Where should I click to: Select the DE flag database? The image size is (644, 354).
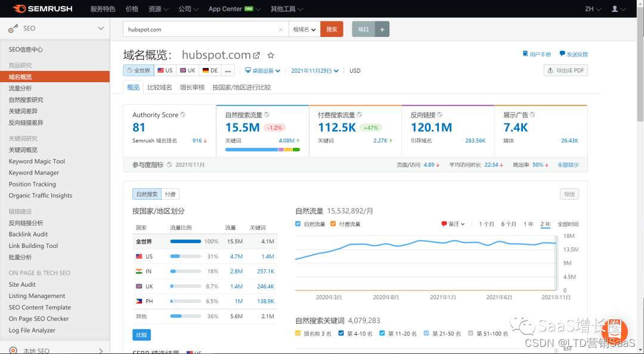click(210, 71)
